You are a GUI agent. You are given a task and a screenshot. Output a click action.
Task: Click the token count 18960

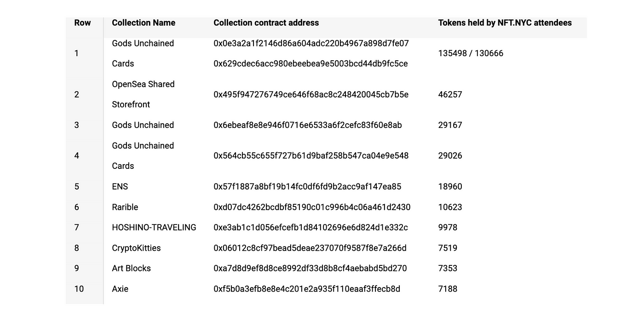point(450,186)
